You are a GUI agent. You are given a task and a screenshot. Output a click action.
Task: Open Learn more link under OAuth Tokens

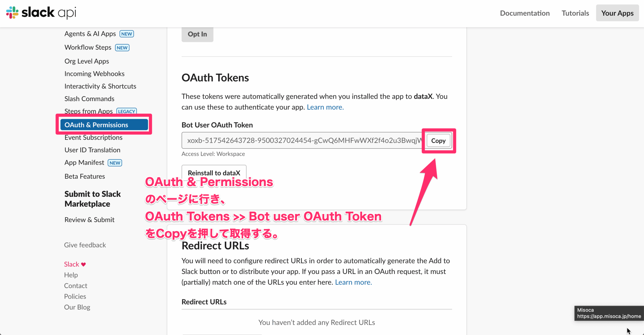[325, 107]
